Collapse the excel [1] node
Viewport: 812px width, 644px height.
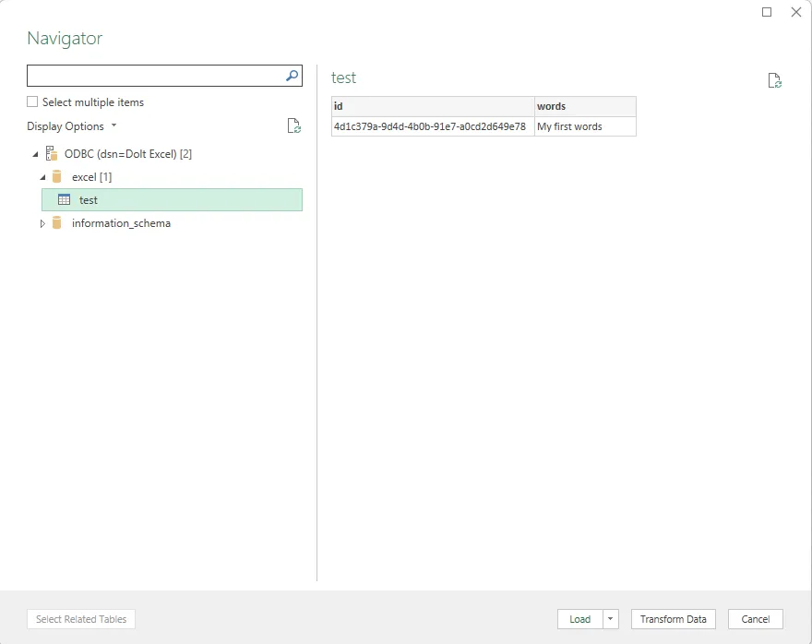[41, 176]
